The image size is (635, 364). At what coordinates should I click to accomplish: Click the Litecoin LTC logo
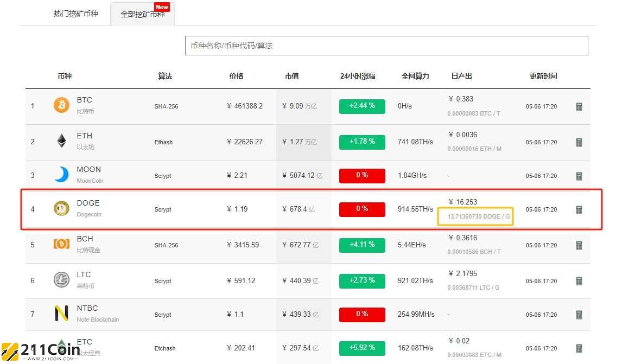pos(61,279)
